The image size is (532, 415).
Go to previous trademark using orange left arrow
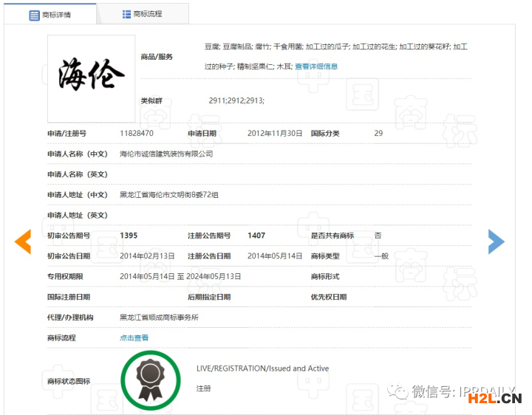(x=23, y=241)
